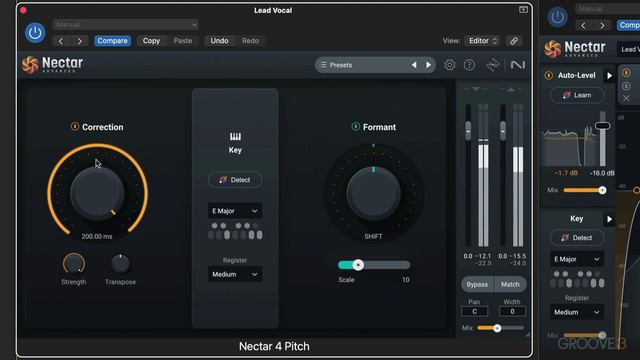This screenshot has width=640, height=360.
Task: Click the mini keyboard note display
Action: click(x=235, y=231)
